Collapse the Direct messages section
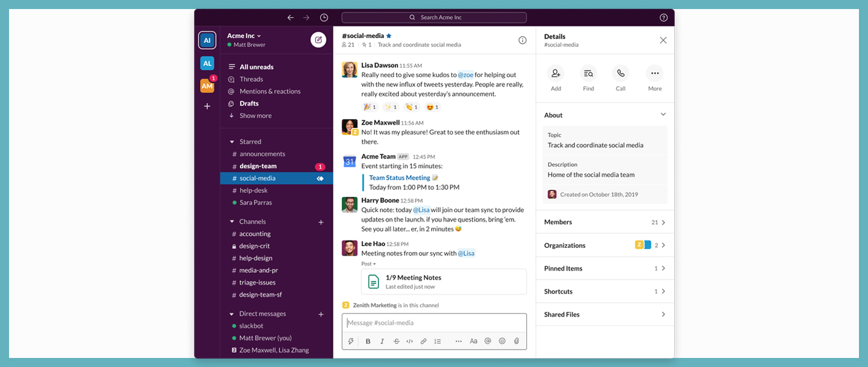868x367 pixels. tap(232, 314)
